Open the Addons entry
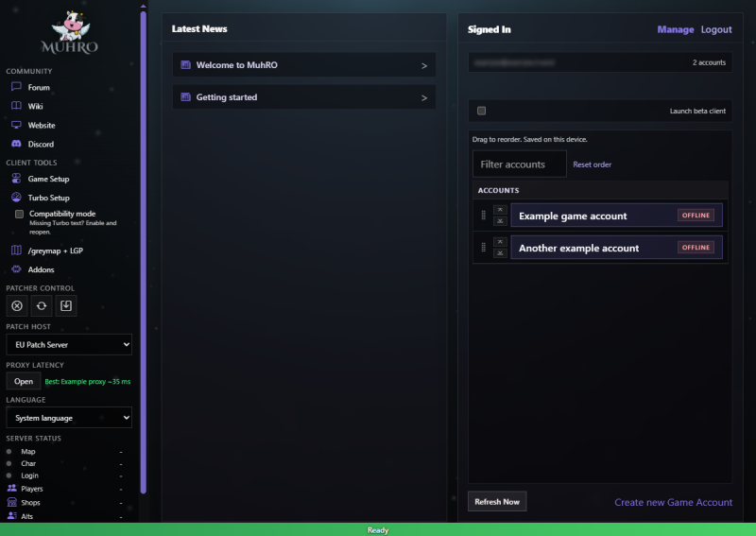Image resolution: width=756 pixels, height=536 pixels. coord(41,269)
